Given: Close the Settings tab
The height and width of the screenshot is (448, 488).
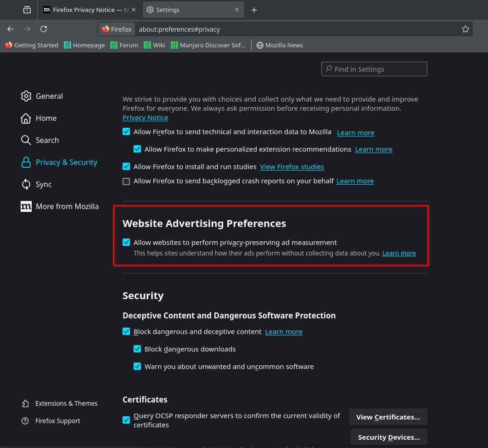Looking at the screenshot, I should point(237,10).
